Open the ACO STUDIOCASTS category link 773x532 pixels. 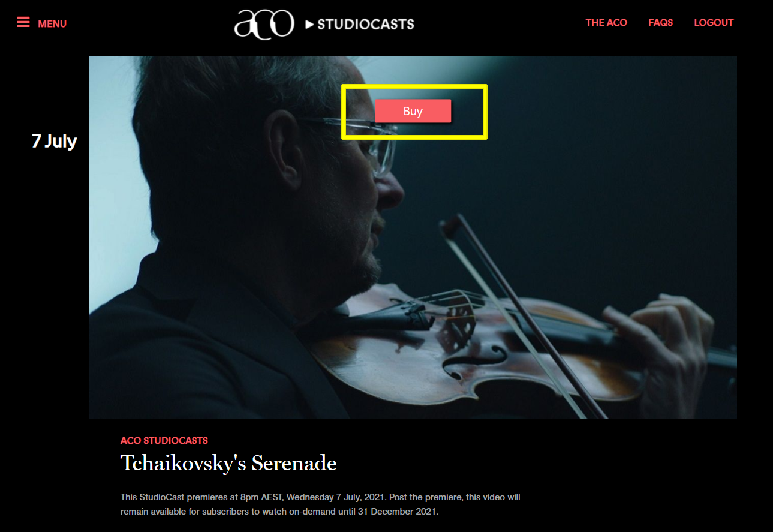click(164, 440)
